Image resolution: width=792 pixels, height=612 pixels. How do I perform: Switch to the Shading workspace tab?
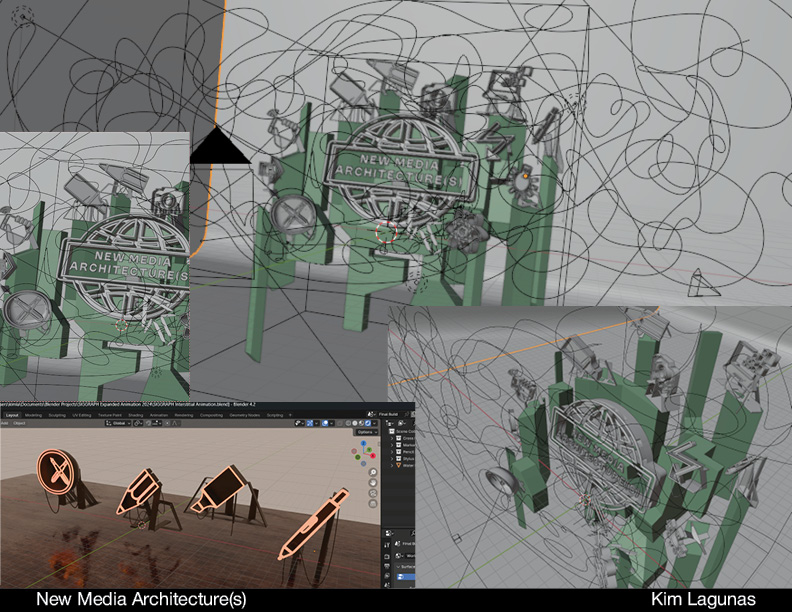pos(135,415)
